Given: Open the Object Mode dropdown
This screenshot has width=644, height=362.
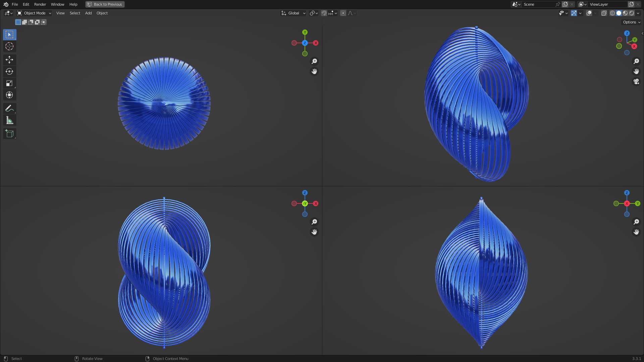Looking at the screenshot, I should [34, 13].
